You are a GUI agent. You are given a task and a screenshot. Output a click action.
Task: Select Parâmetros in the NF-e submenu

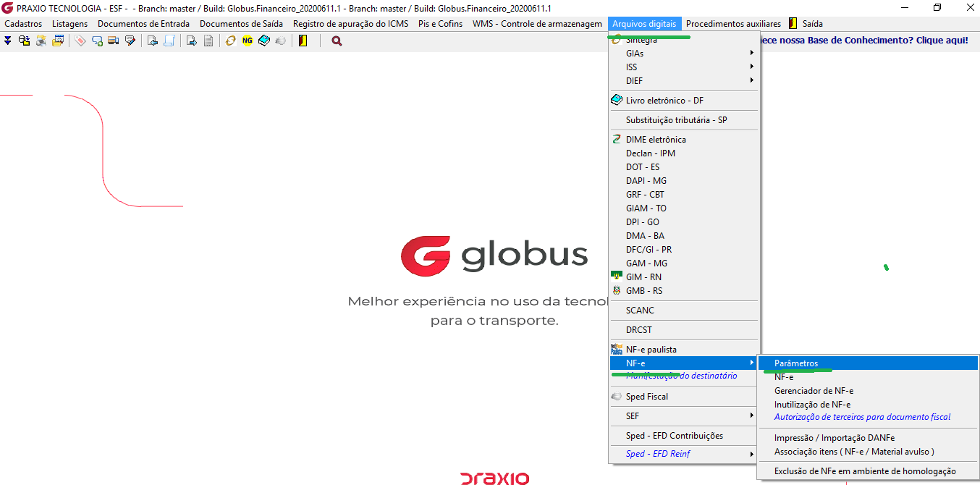(868, 363)
